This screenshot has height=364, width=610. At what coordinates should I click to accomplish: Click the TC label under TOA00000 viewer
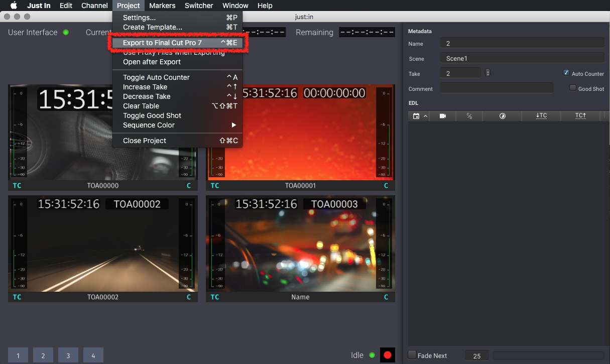coord(17,186)
